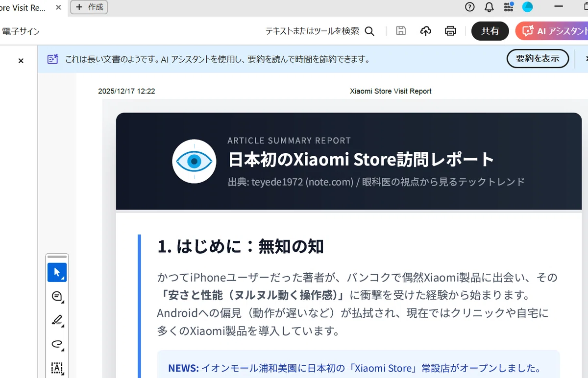This screenshot has height=378, width=588.
Task: Select the arrow selection tool
Action: (x=57, y=272)
